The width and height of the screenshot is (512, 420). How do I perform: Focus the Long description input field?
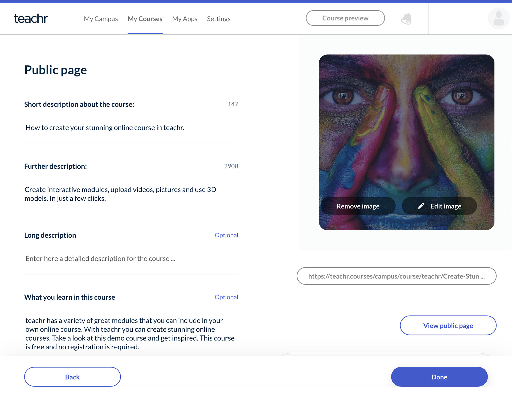point(131,259)
